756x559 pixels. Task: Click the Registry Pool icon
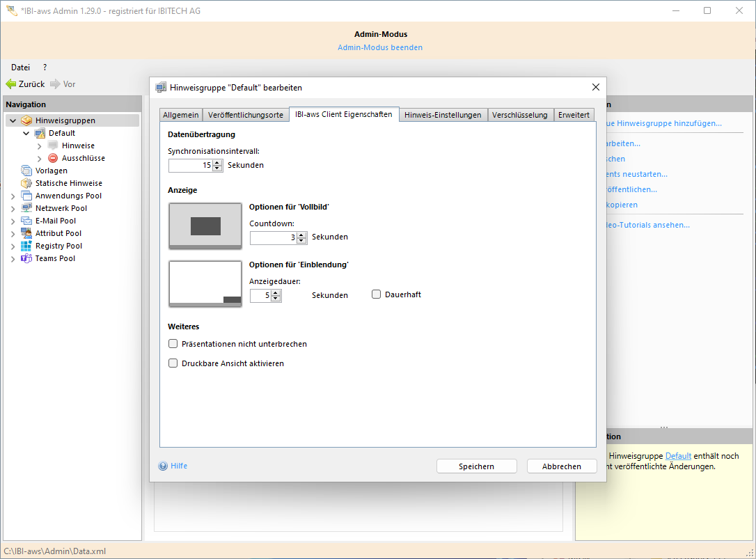click(x=26, y=246)
